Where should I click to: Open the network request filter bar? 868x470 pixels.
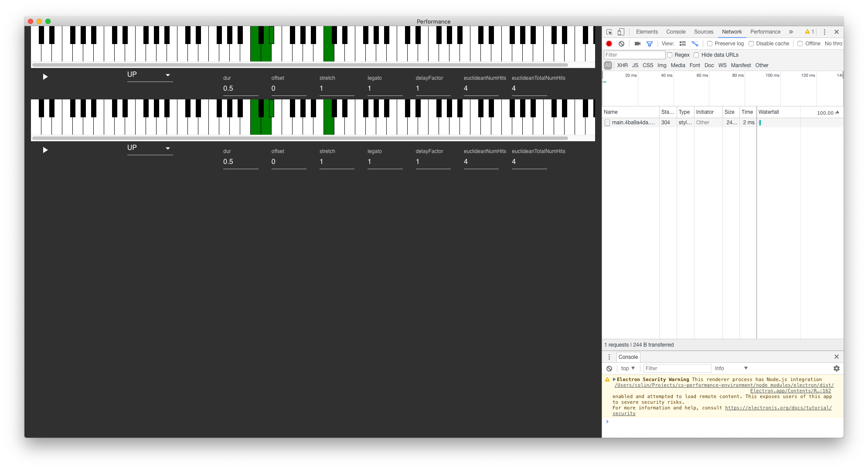tap(649, 44)
